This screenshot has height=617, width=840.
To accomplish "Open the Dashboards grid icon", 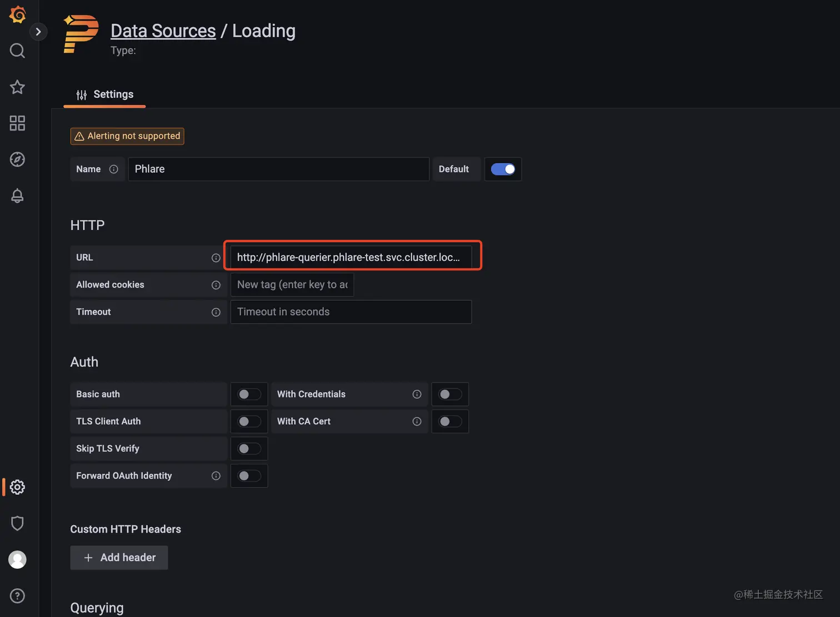I will (17, 123).
